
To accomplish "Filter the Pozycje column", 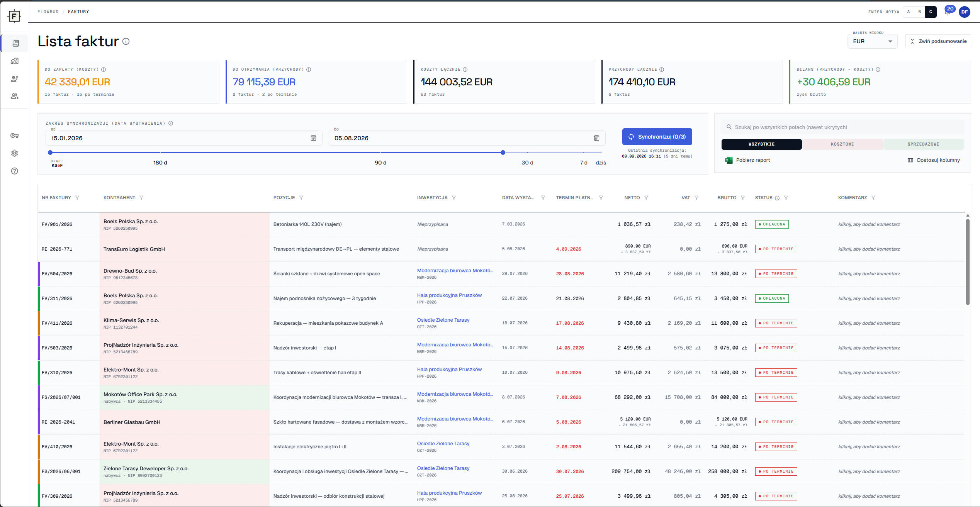I will (x=301, y=198).
